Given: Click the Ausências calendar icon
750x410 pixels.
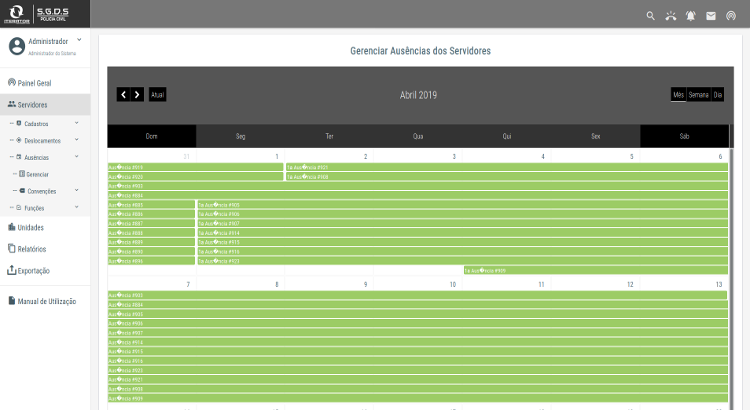Looking at the screenshot, I should tap(19, 157).
